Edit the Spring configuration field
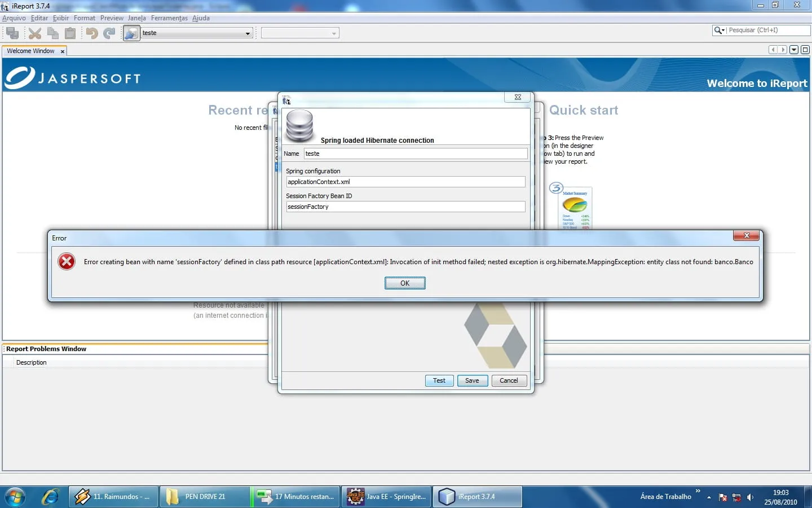The height and width of the screenshot is (508, 812). pos(405,182)
